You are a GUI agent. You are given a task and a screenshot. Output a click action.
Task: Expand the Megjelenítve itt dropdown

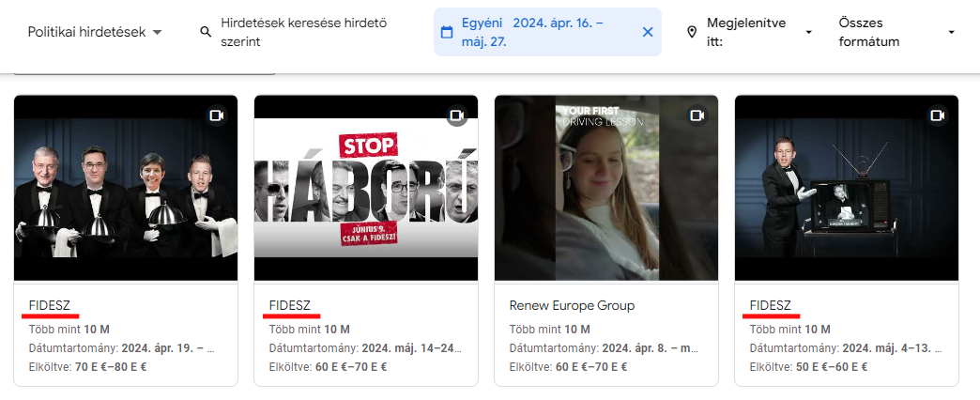click(749, 33)
